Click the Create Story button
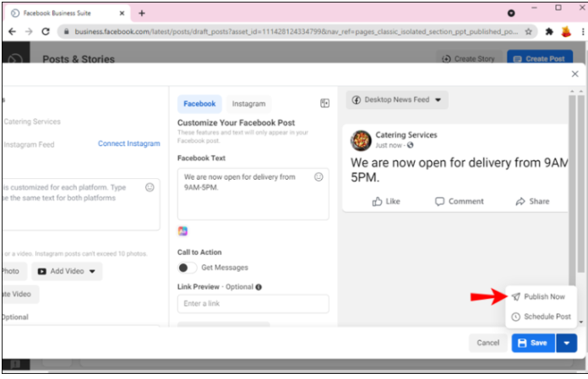The height and width of the screenshot is (379, 588). pyautogui.click(x=468, y=59)
